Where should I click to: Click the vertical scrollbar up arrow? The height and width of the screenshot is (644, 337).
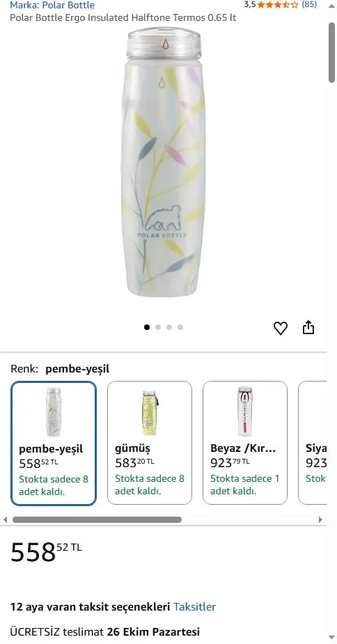pyautogui.click(x=331, y=6)
